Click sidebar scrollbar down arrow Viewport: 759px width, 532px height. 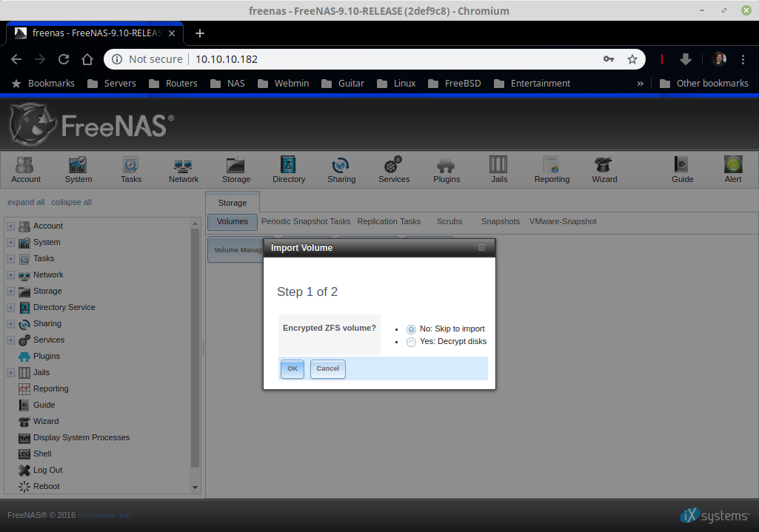click(x=195, y=487)
